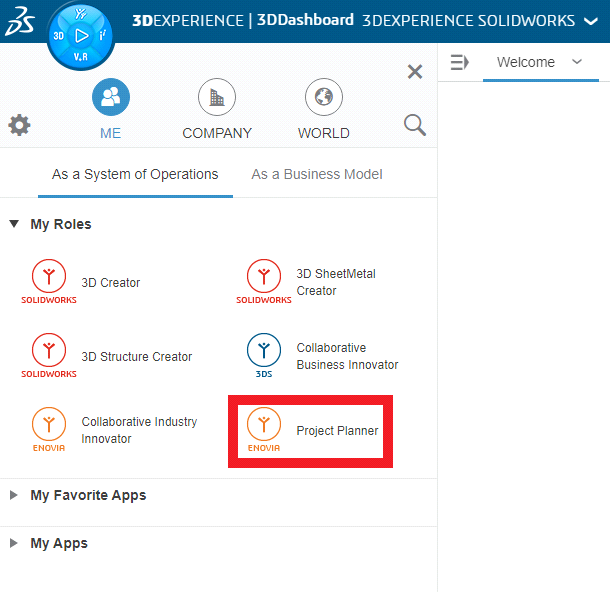
Task: Click the My Roles heading text
Action: [x=61, y=224]
